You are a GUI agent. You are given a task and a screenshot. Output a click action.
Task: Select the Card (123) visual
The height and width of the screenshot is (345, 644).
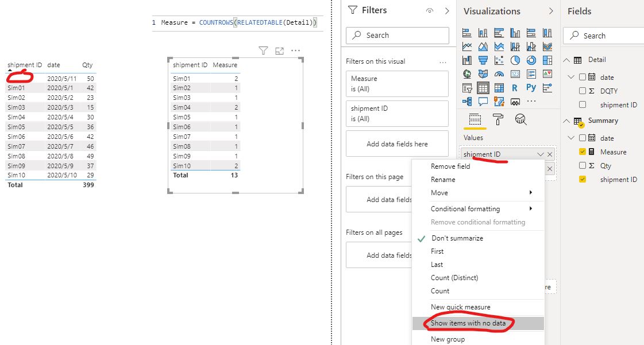coord(515,74)
